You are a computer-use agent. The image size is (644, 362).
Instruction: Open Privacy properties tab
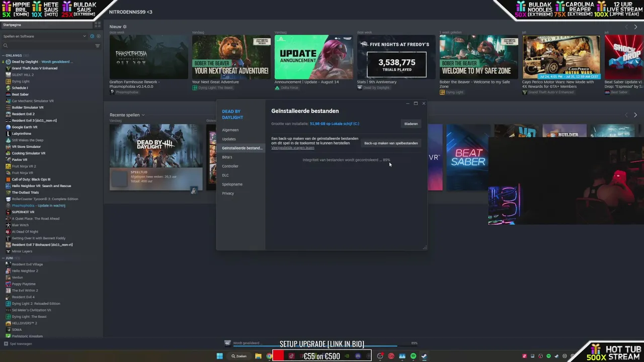point(228,194)
